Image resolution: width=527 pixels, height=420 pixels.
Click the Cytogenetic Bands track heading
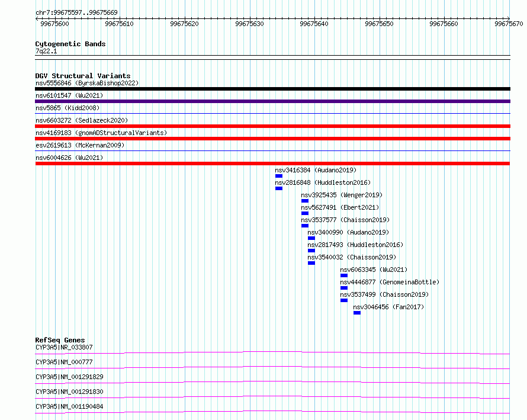70,44
